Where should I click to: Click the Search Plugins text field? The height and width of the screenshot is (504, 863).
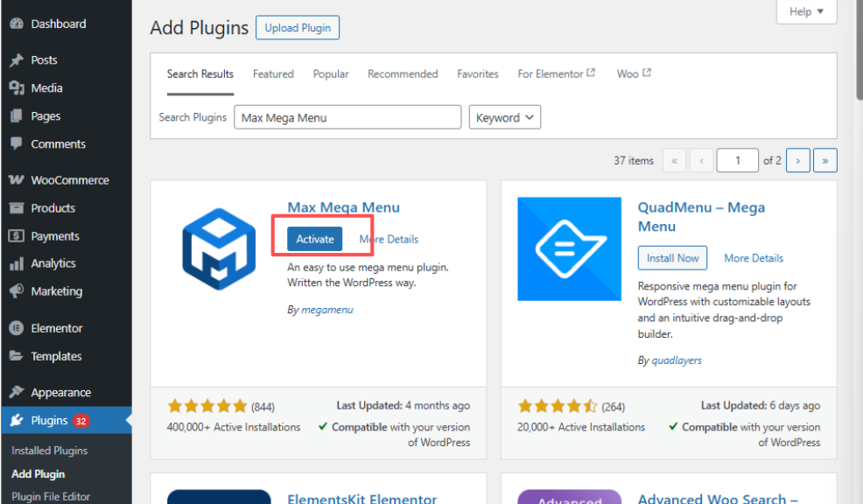pyautogui.click(x=347, y=117)
